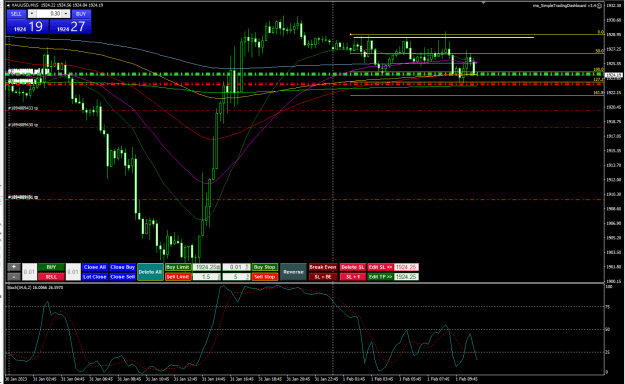625x384 pixels.
Task: Click the 75 level label on the stochastic scale
Action: 608,307
